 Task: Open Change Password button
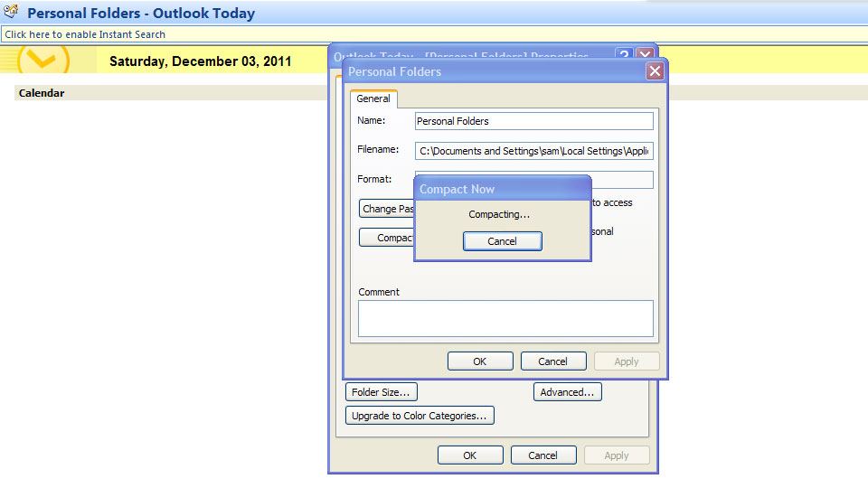pyautogui.click(x=386, y=209)
